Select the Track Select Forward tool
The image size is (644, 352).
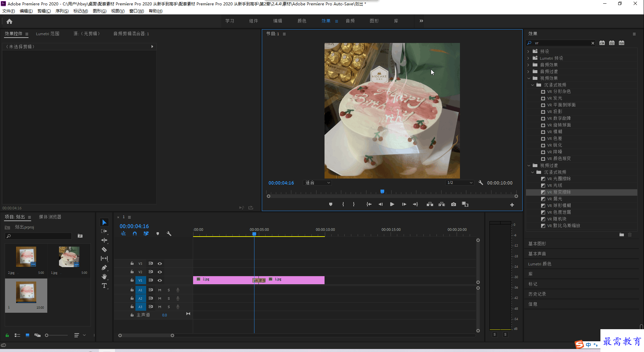(104, 231)
